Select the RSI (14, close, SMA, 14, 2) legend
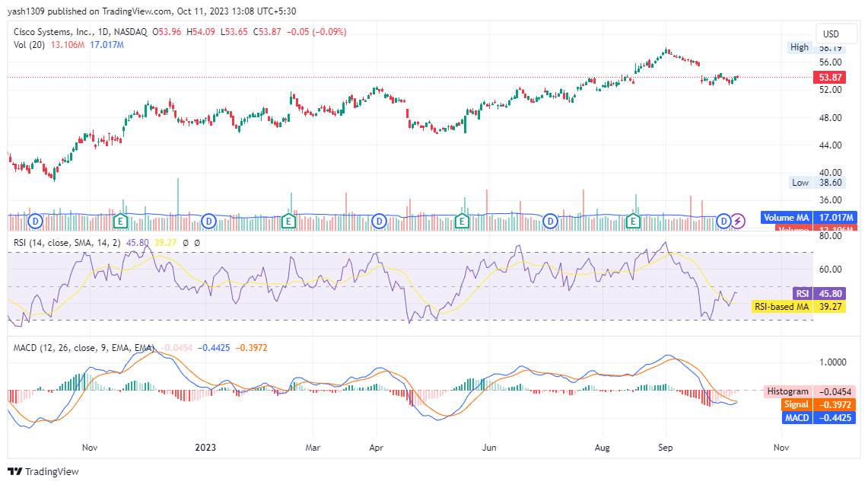 [66, 243]
